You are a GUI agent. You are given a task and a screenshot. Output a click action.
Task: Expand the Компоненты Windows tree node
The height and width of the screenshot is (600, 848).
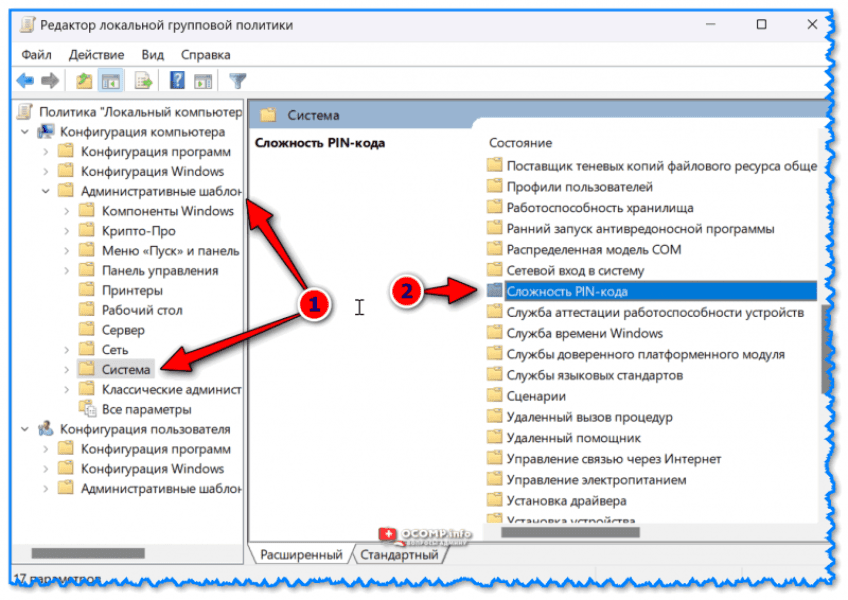click(x=67, y=211)
